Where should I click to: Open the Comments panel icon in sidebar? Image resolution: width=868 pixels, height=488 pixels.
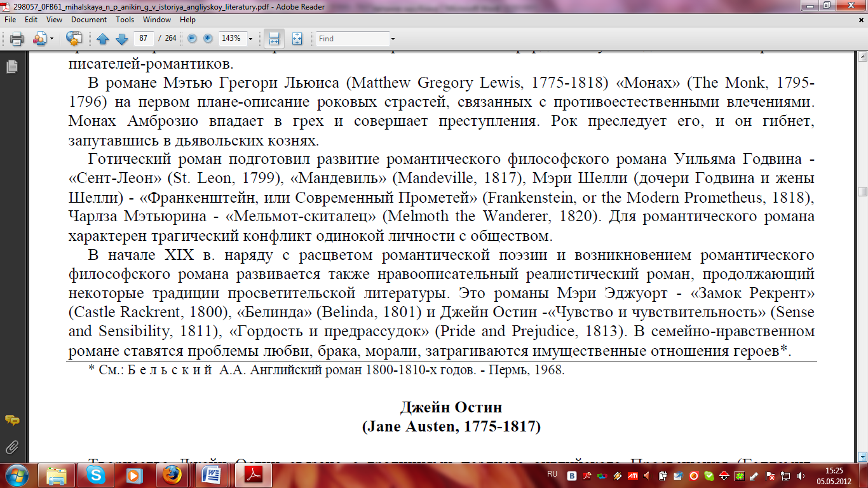pos(11,421)
